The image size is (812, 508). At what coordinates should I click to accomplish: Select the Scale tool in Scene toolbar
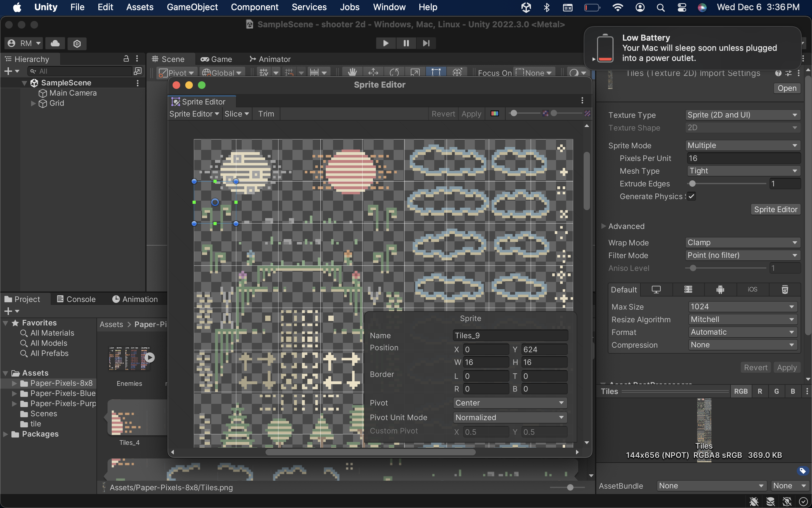[x=415, y=72]
